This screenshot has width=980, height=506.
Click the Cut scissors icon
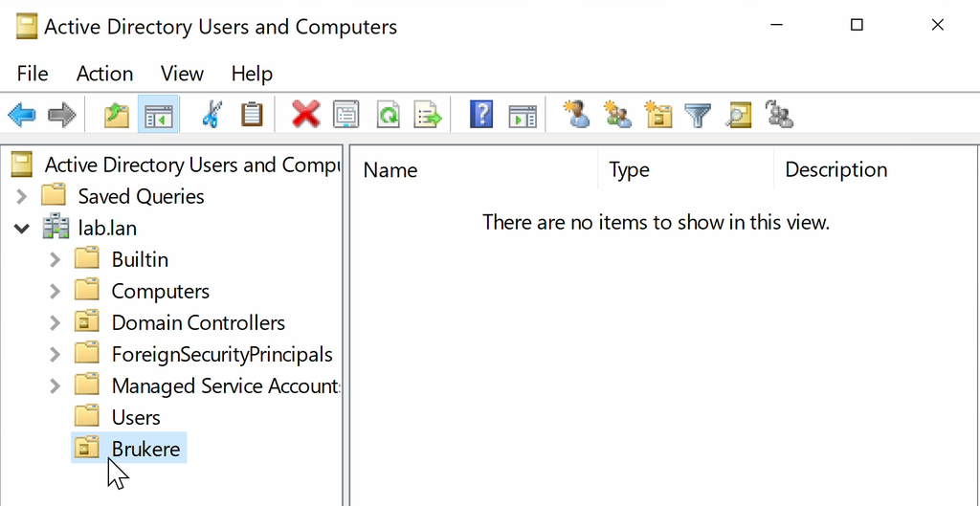coord(212,116)
